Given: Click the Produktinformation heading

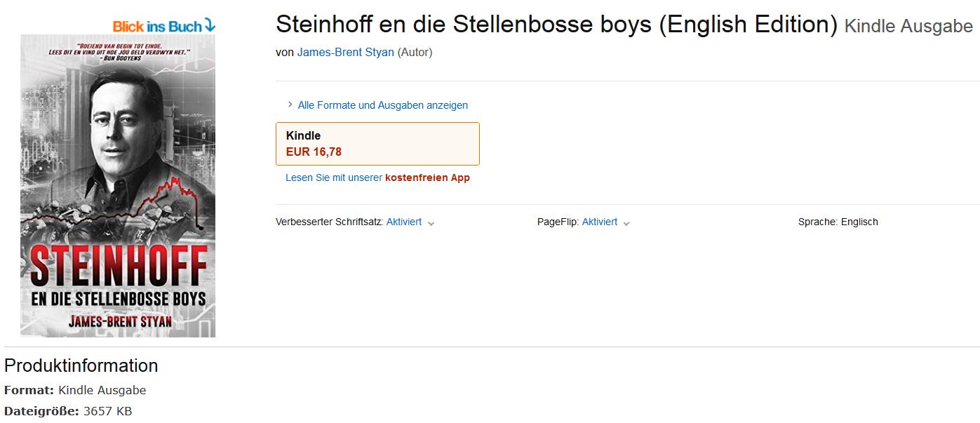Looking at the screenshot, I should pyautogui.click(x=81, y=365).
